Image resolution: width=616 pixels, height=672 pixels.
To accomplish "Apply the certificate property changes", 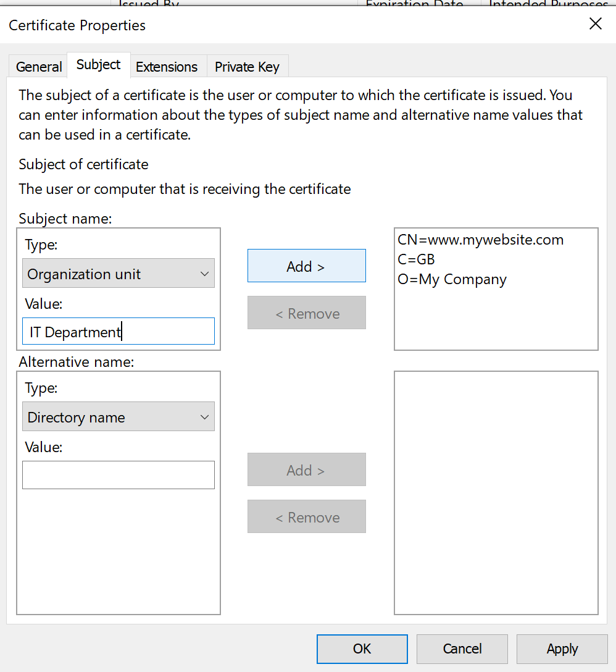I will 562,649.
